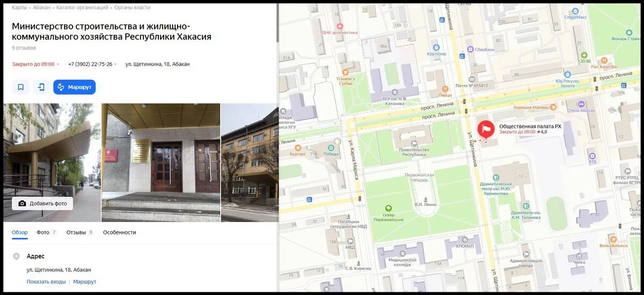Click the 9 отзывов reviews link
Viewport: 644px width, 295px height.
[24, 48]
